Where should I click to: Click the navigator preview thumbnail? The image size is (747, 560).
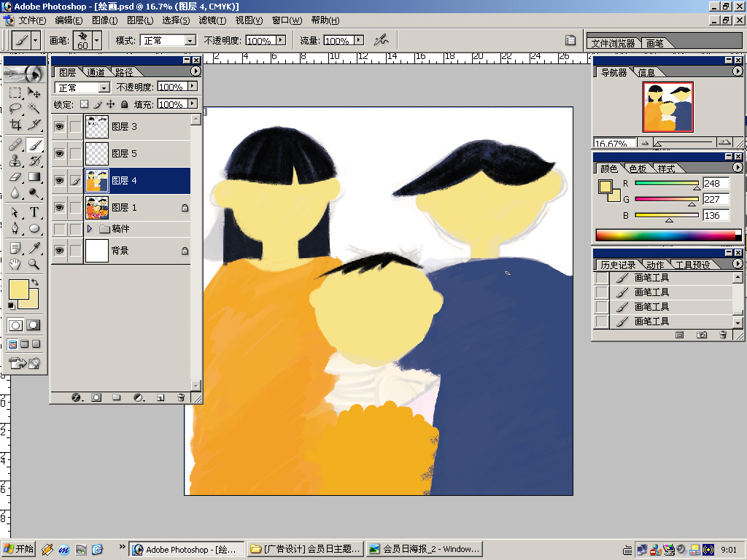click(x=667, y=106)
